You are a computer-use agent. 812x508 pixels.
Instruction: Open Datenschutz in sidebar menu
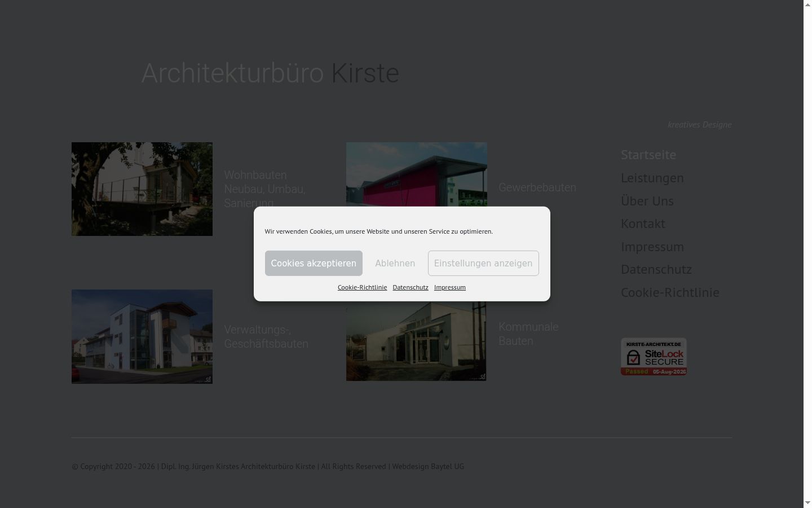click(x=656, y=269)
